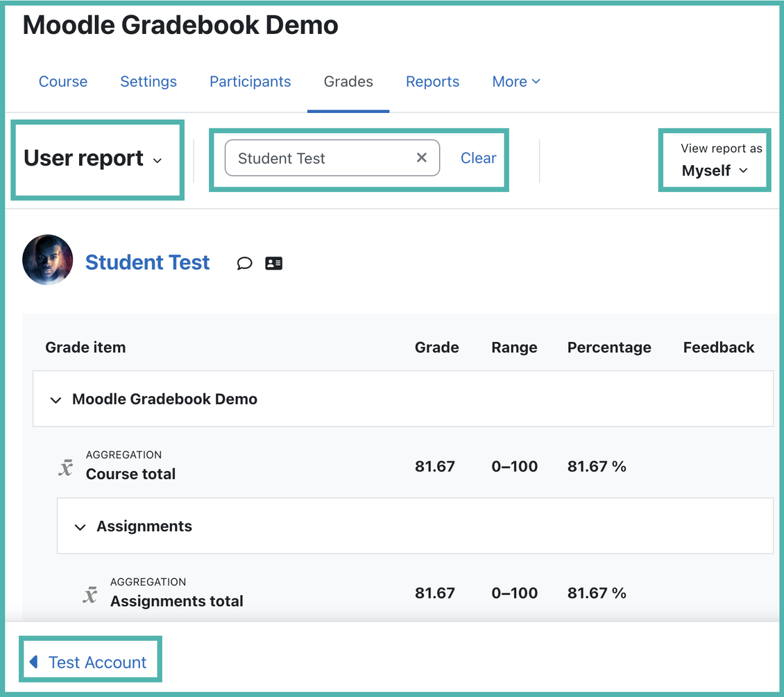
Task: Collapse the Assignments category
Action: point(80,526)
